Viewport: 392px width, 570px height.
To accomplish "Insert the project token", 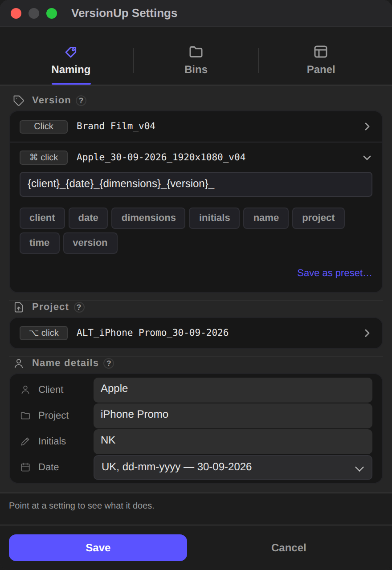I will pyautogui.click(x=318, y=218).
